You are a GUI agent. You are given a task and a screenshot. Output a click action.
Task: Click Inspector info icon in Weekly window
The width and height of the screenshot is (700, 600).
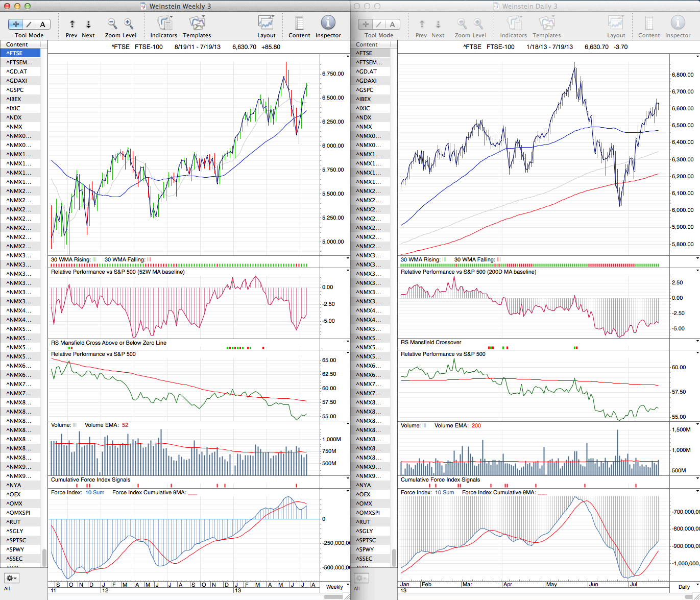coord(328,23)
